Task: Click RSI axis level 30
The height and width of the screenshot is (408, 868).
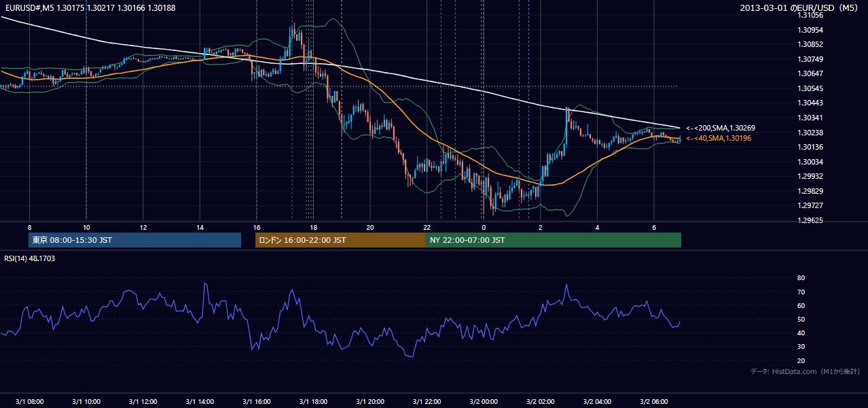Action: tap(801, 347)
